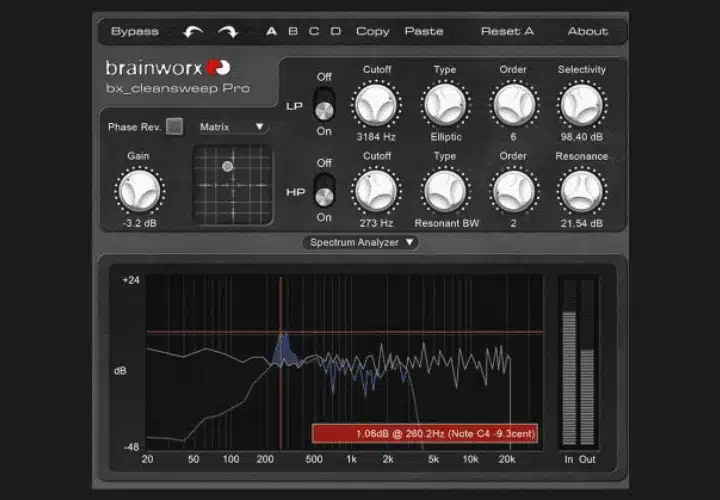Click the LP Cutoff knob
The image size is (720, 500).
point(376,105)
